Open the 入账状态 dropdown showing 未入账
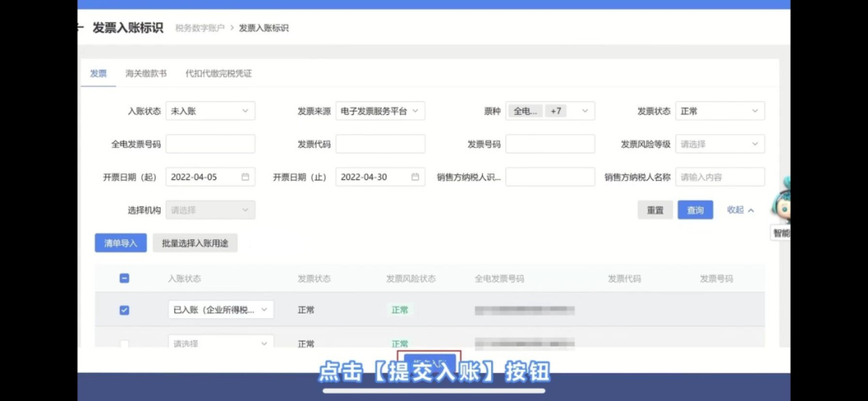Viewport: 868px width, 401px height. 210,111
